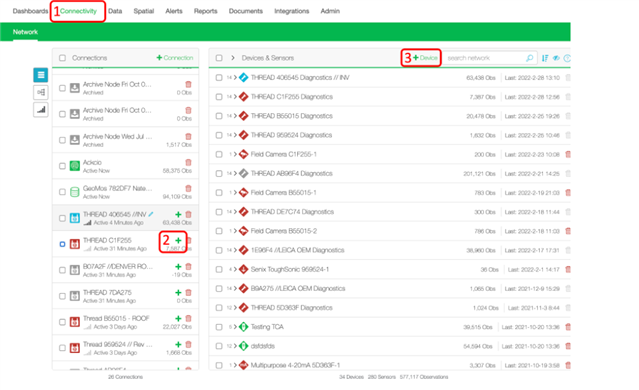Click THREAD C1F255 red gateway icon
This screenshot has height=390, width=639.
pyautogui.click(x=75, y=244)
